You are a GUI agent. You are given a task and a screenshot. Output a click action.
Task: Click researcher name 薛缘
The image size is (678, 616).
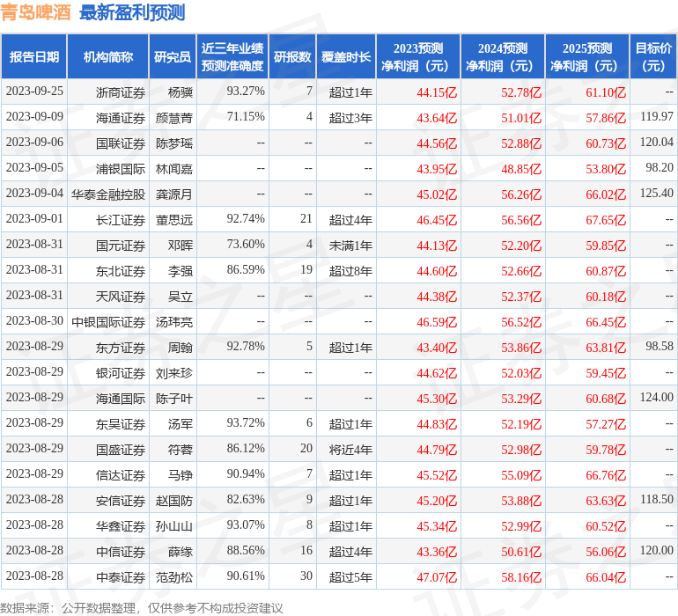181,552
